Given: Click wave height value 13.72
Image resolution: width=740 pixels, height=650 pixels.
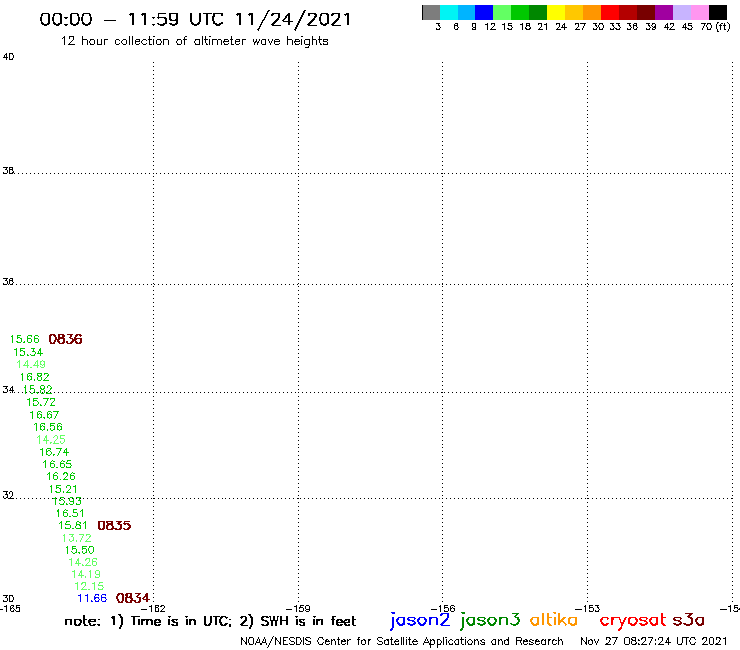Looking at the screenshot, I should (x=76, y=538).
